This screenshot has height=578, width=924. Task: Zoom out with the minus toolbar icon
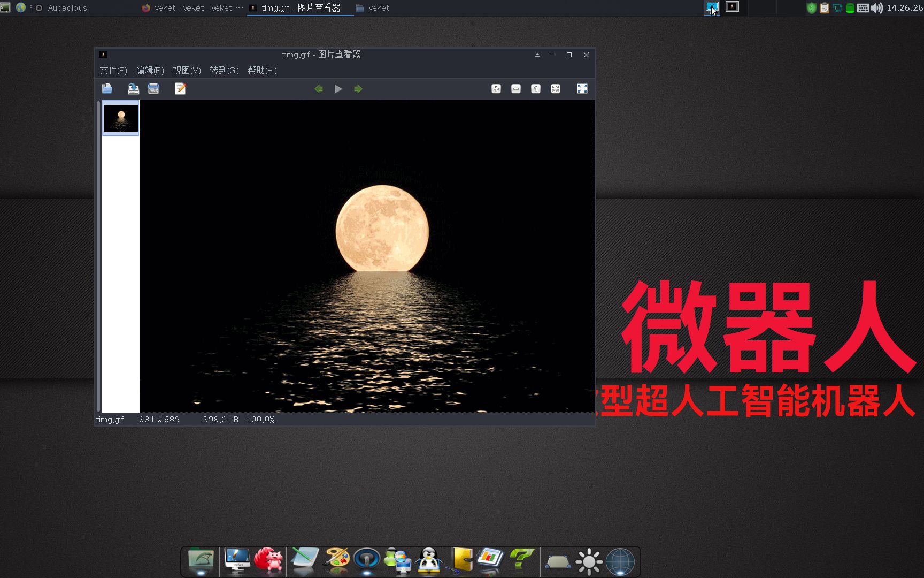click(x=516, y=89)
